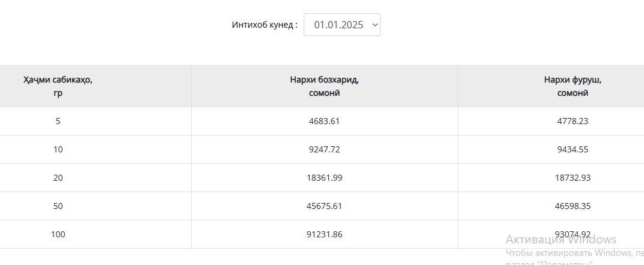Open the 01.01.2025 date dropdown

click(x=342, y=25)
